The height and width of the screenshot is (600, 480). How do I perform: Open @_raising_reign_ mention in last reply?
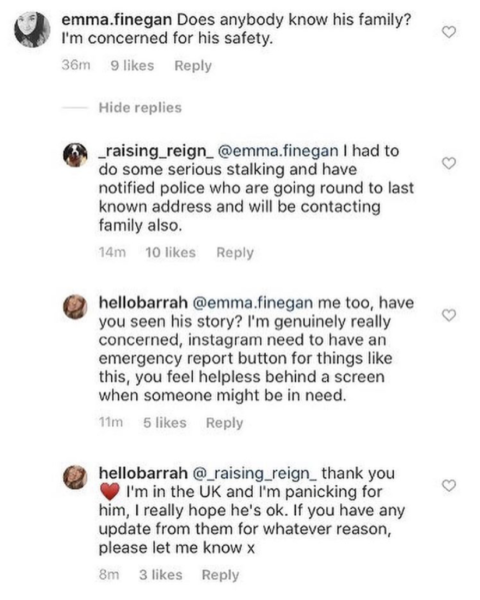[x=254, y=473]
